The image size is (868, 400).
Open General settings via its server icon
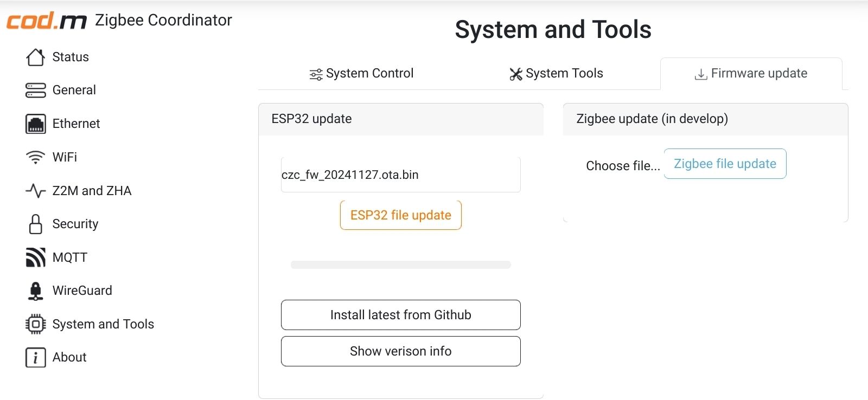pyautogui.click(x=35, y=91)
